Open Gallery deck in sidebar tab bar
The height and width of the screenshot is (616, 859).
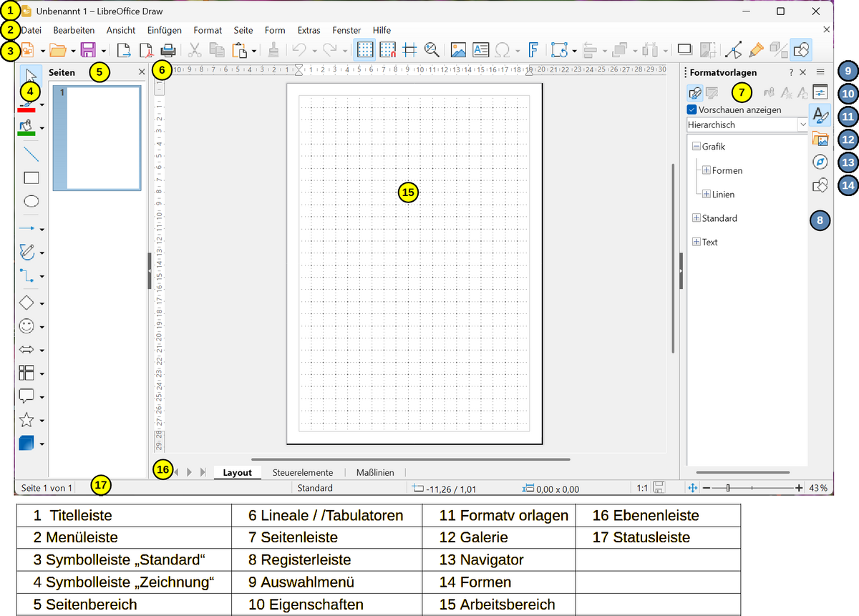820,139
